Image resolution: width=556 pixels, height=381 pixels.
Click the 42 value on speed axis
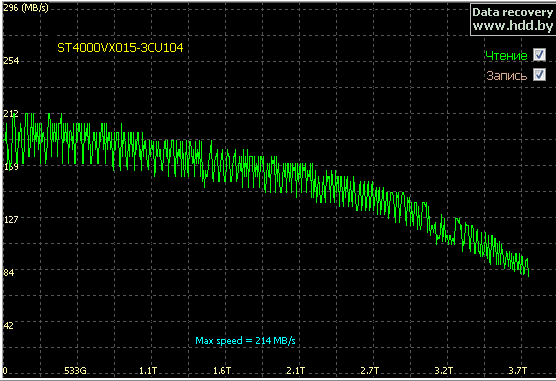point(9,326)
